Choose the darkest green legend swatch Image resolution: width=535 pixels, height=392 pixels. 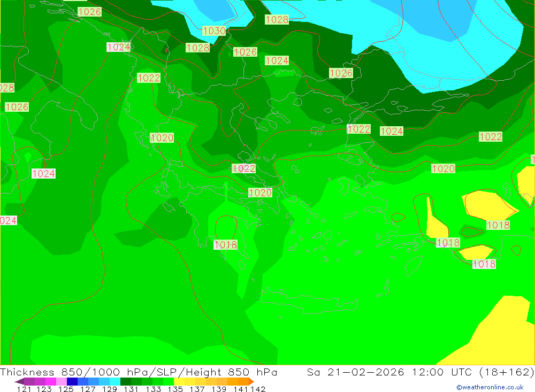click(x=126, y=381)
